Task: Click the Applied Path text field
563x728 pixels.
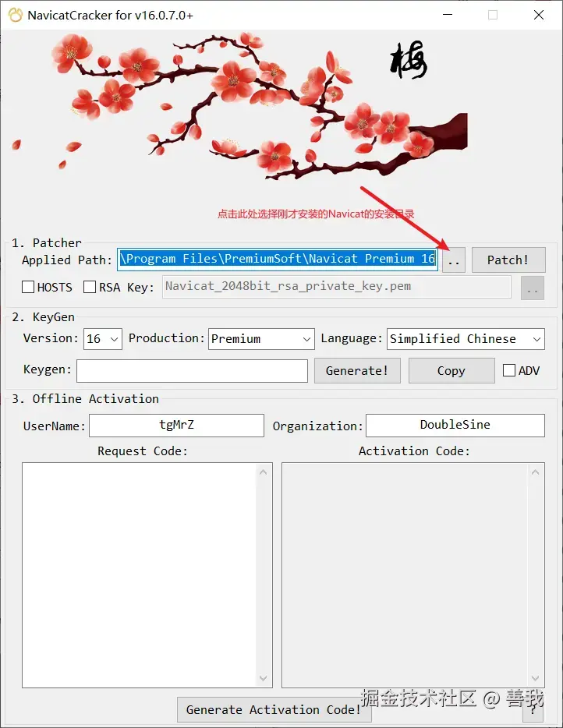Action: [x=278, y=259]
